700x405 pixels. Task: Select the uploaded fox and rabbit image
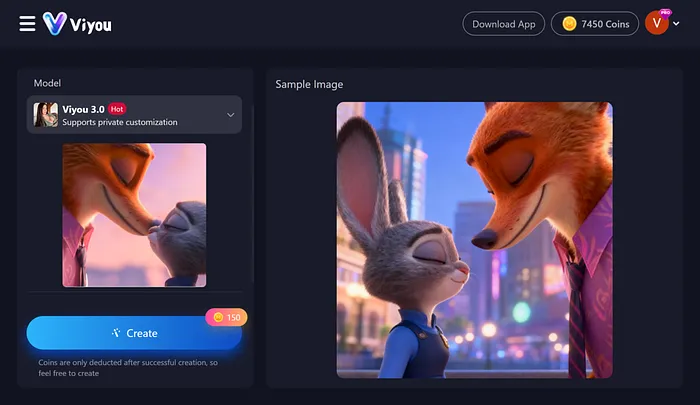134,215
